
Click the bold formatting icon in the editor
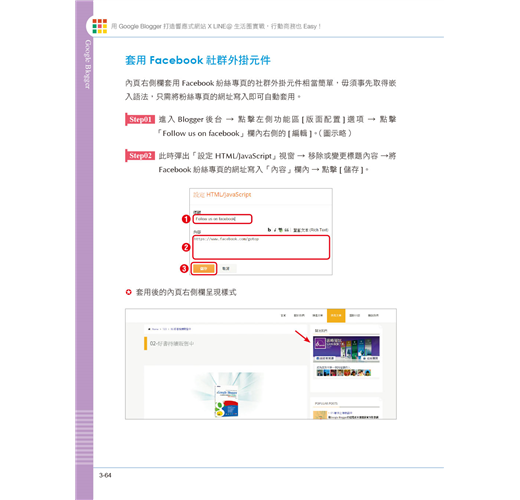pos(269,230)
